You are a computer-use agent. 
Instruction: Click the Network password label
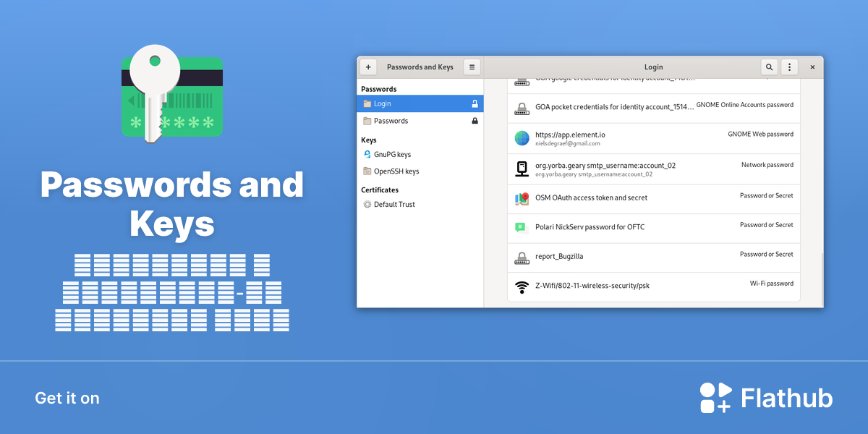pos(767,165)
